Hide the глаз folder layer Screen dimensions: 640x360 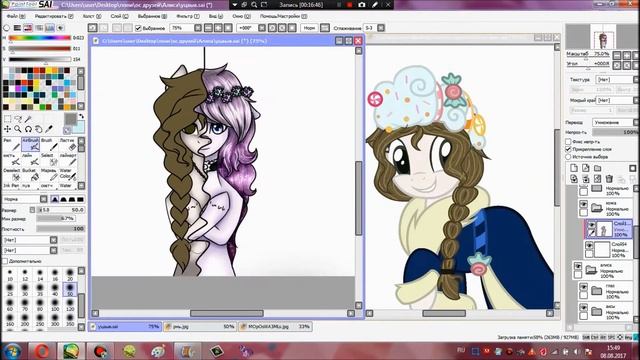pyautogui.click(x=584, y=287)
